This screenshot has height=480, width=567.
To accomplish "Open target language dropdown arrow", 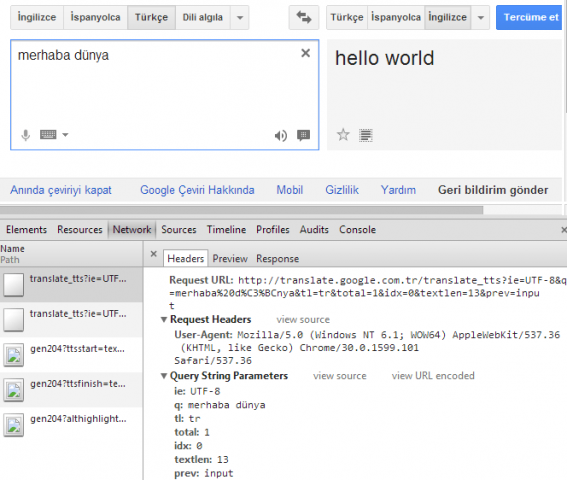I will point(481,17).
